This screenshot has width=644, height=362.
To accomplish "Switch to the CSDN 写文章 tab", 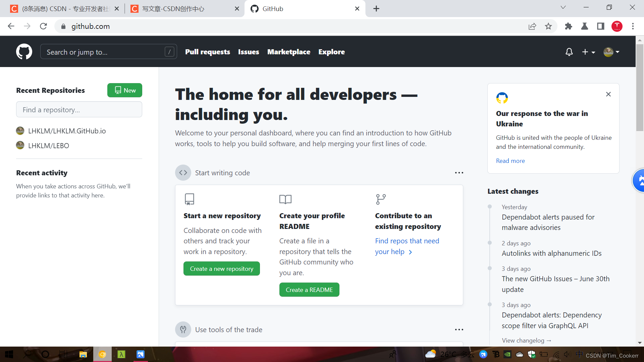I will click(x=173, y=9).
